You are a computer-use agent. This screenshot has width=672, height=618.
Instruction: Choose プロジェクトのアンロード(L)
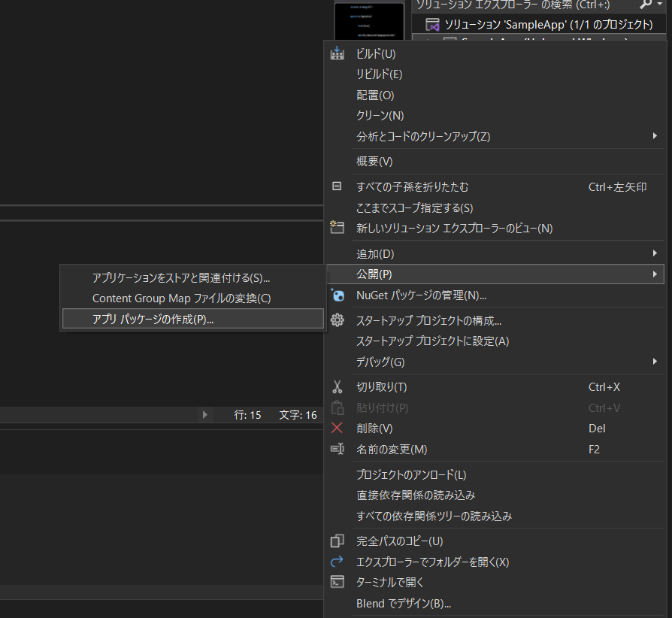click(x=495, y=474)
